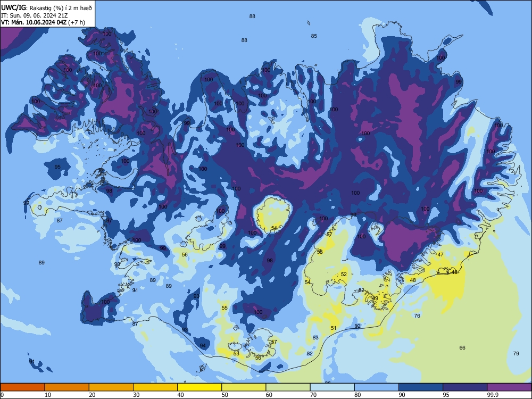The image size is (532, 399).
Task: Click the map value '53' near the southern glacier
Action: (x=237, y=353)
